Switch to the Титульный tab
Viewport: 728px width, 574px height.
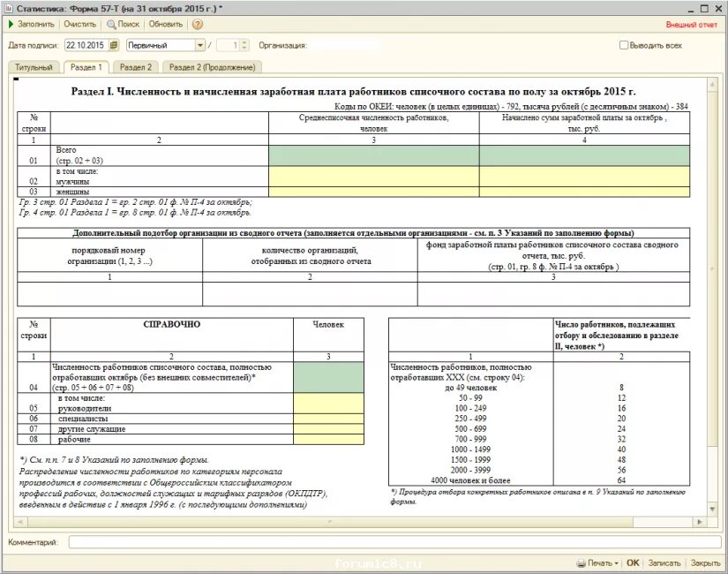pos(34,67)
